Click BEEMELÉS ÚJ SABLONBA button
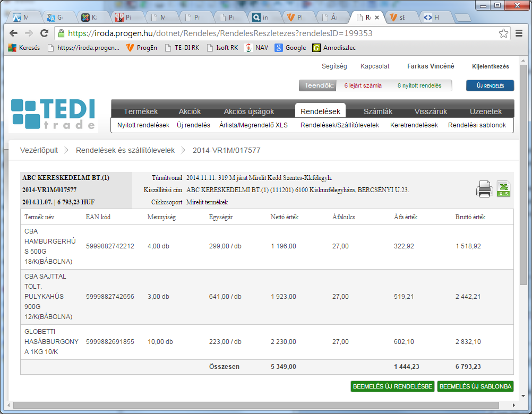 click(x=475, y=386)
